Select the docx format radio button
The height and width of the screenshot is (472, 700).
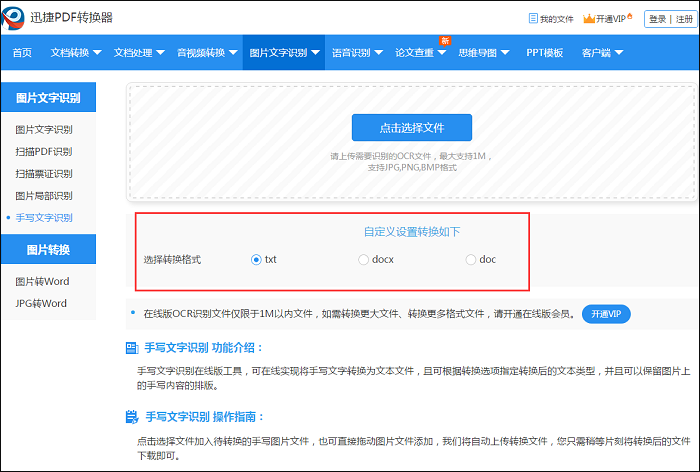click(363, 260)
